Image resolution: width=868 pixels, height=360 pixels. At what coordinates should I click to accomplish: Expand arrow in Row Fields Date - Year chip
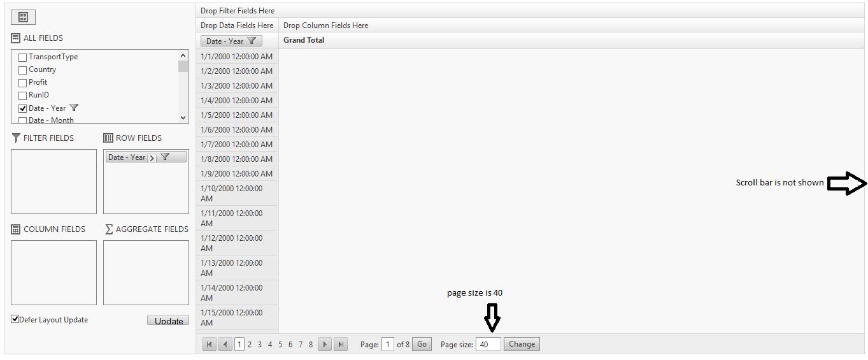(x=152, y=157)
